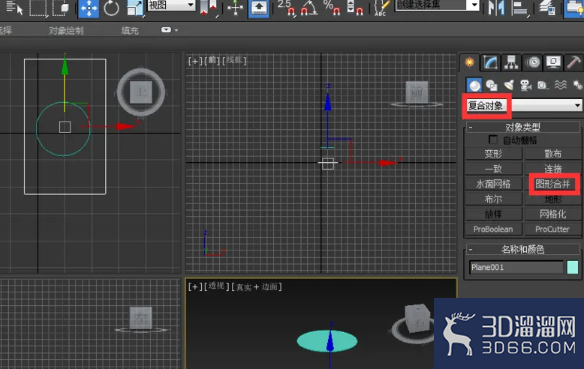Click the 网格化 button
Screen dimensions: 584x369
[x=553, y=214]
